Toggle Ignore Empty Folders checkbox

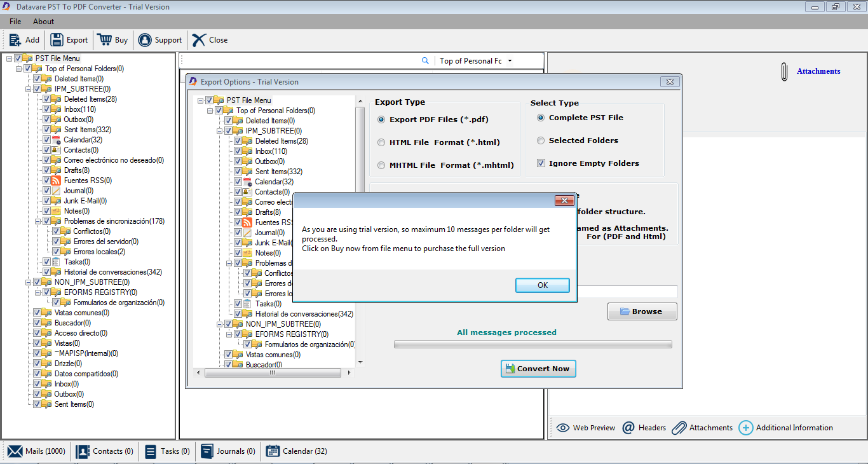541,163
